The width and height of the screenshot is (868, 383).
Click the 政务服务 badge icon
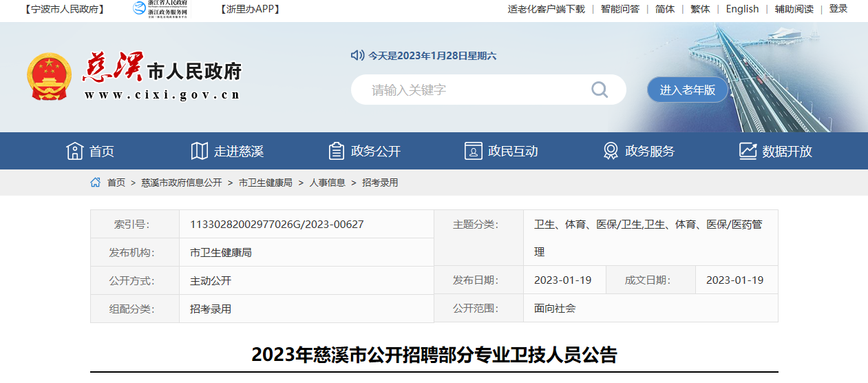[x=610, y=151]
